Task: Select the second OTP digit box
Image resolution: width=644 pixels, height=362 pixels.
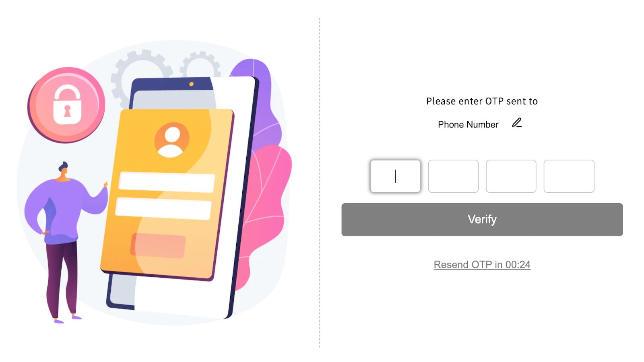Action: coord(453,176)
